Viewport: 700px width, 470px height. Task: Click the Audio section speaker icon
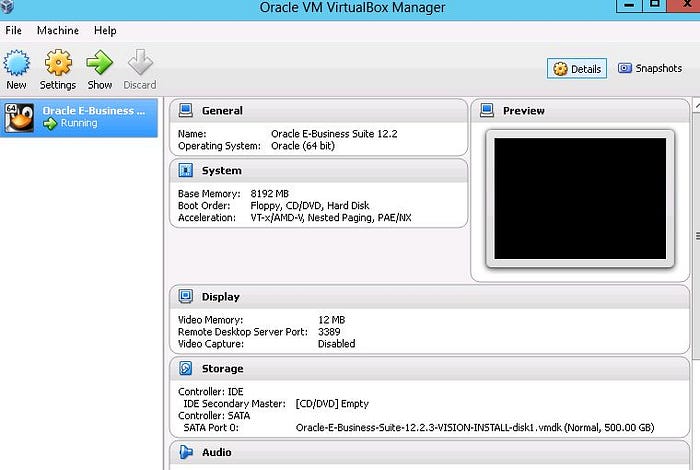[185, 452]
